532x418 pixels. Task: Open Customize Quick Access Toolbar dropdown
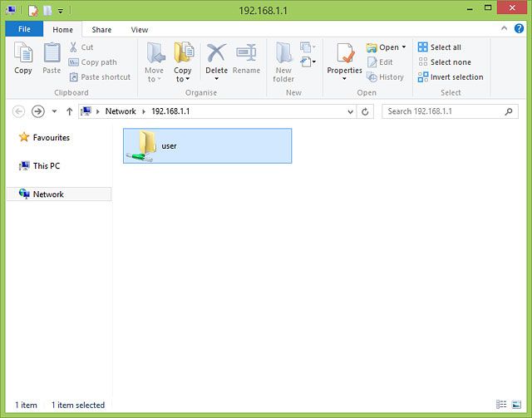(61, 11)
